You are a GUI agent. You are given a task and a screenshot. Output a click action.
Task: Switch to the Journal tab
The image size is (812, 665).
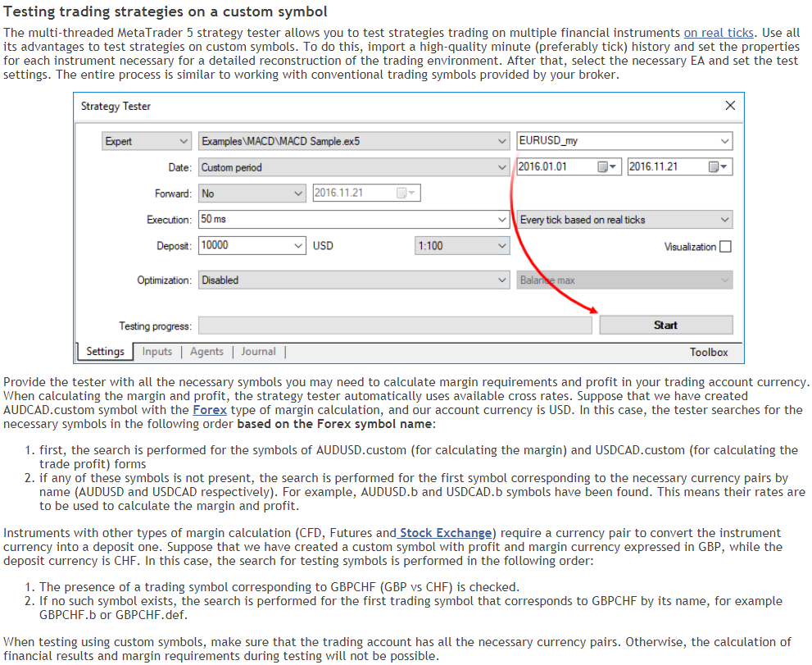pos(258,352)
